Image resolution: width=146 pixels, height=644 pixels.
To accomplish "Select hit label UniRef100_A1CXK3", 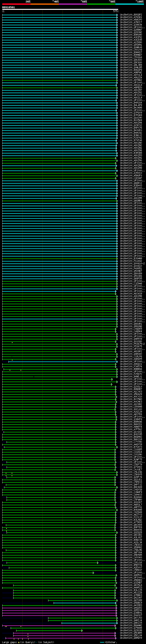I will point(131,392).
